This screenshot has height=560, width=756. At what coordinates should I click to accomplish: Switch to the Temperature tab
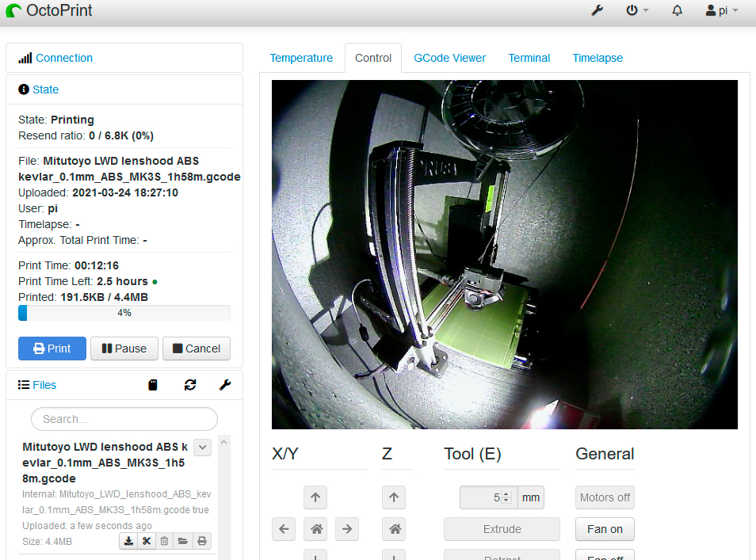301,58
